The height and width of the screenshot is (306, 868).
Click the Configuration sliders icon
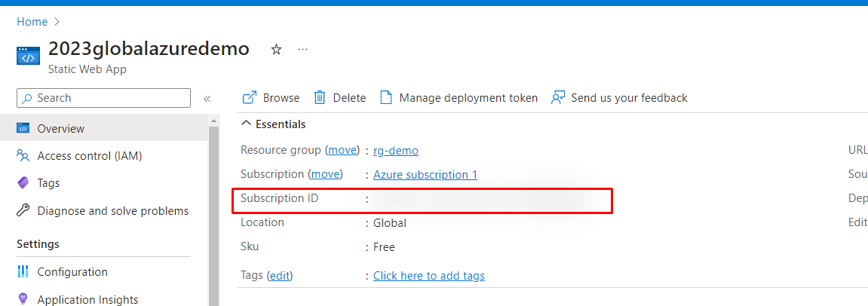pos(23,271)
